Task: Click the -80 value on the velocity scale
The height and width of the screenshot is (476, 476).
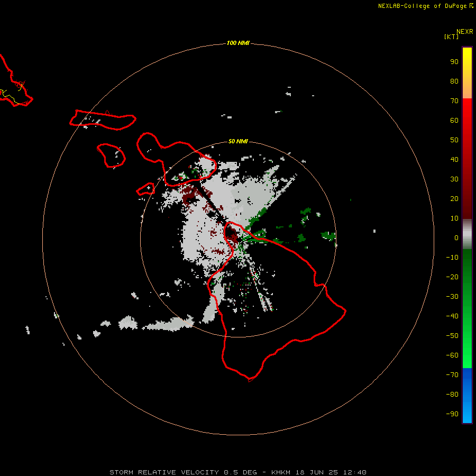Action: point(452,395)
